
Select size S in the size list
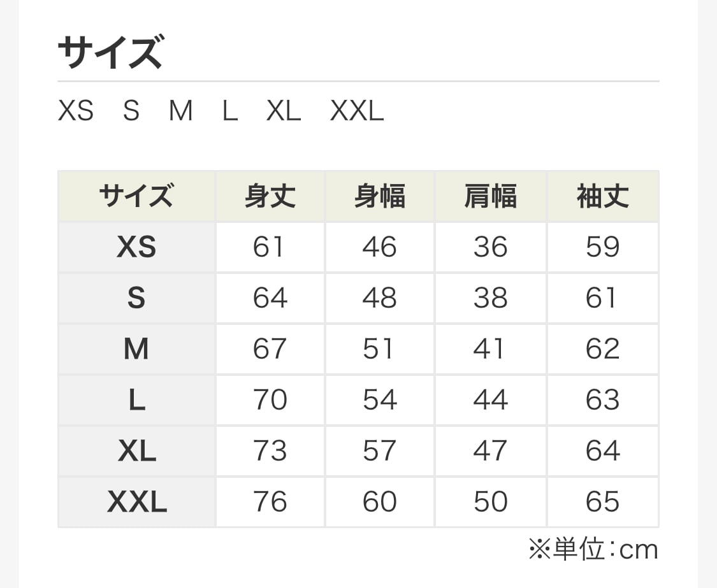(x=131, y=111)
